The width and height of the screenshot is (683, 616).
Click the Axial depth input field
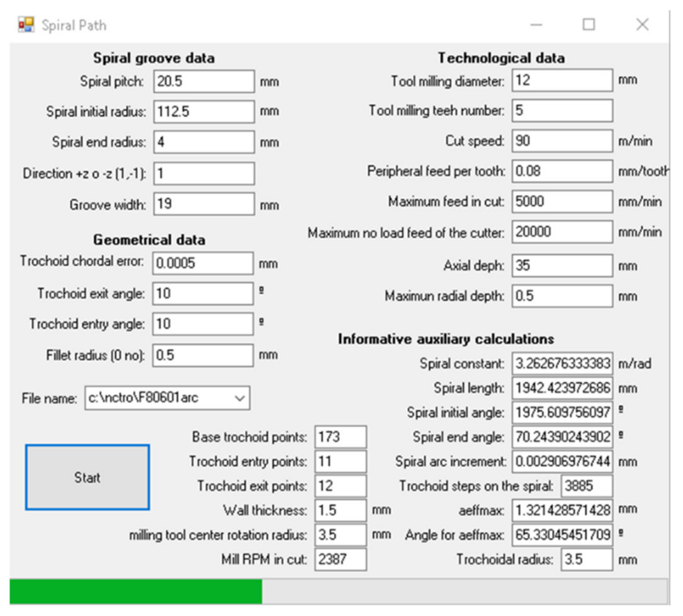point(562,266)
